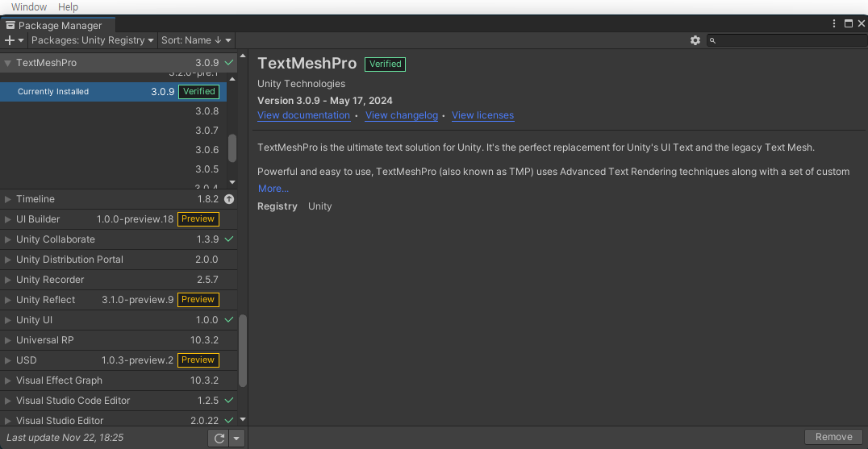This screenshot has width=868, height=449.
Task: Click the Visual Studio Code Editor checkmark
Action: tap(229, 401)
